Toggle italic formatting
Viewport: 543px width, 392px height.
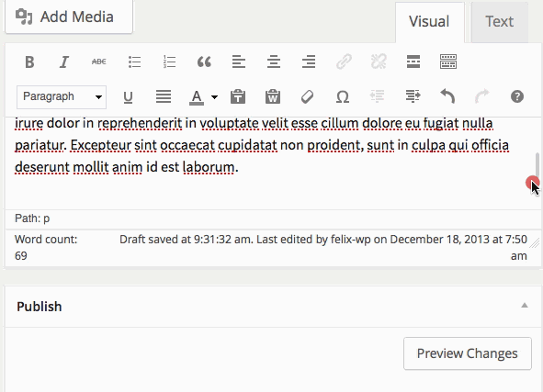tap(64, 62)
